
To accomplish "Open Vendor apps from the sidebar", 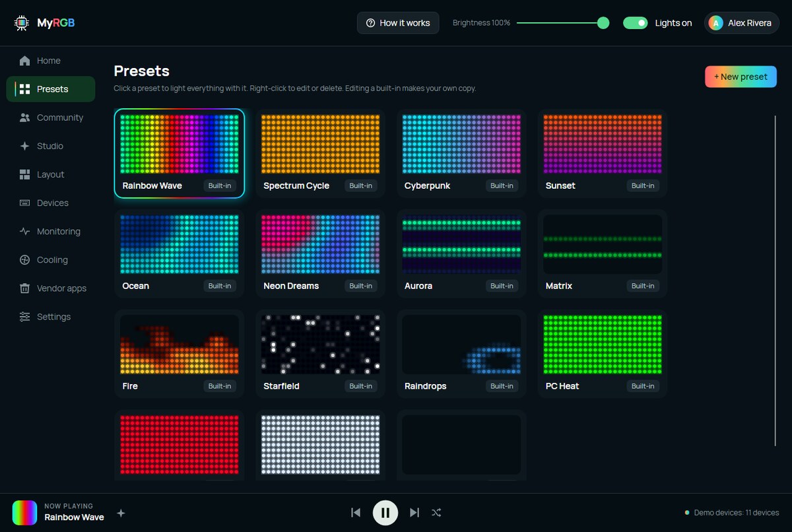I will [51, 288].
